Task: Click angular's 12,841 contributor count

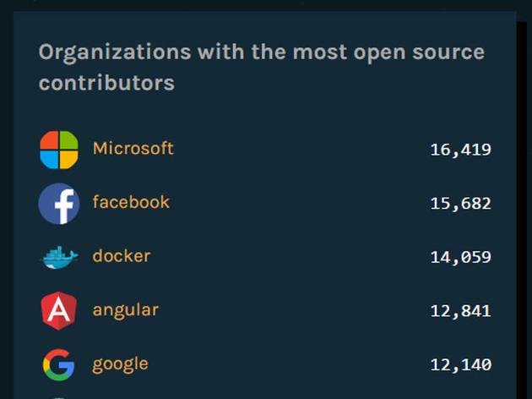Action: 460,311
